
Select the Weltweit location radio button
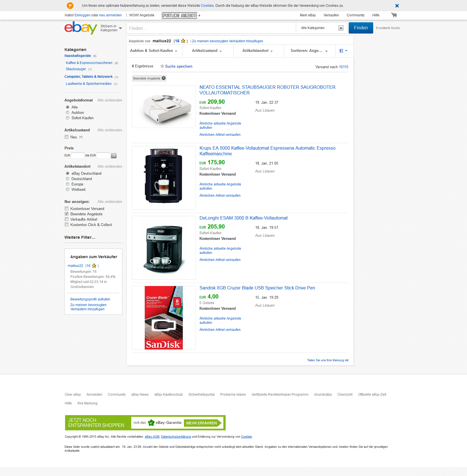coord(68,189)
